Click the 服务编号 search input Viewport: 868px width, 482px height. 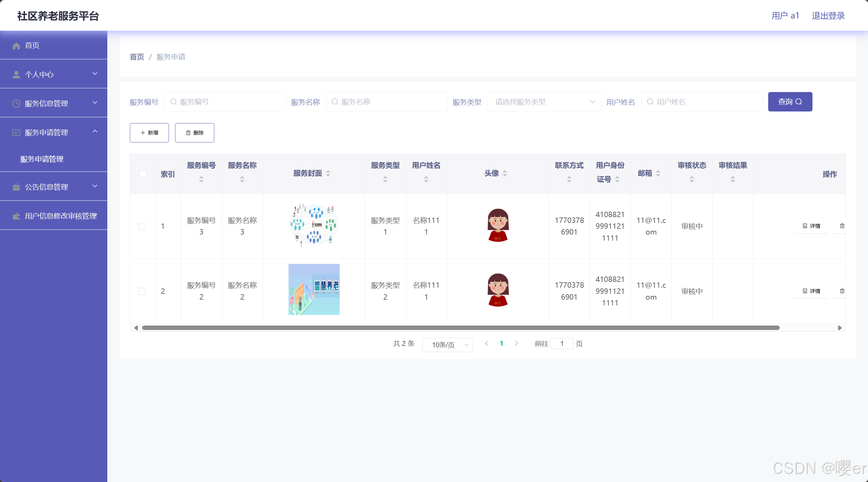click(x=225, y=102)
